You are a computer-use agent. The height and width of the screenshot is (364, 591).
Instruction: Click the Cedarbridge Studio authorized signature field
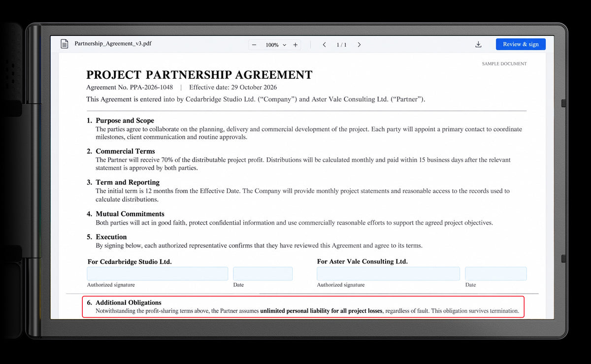click(158, 274)
